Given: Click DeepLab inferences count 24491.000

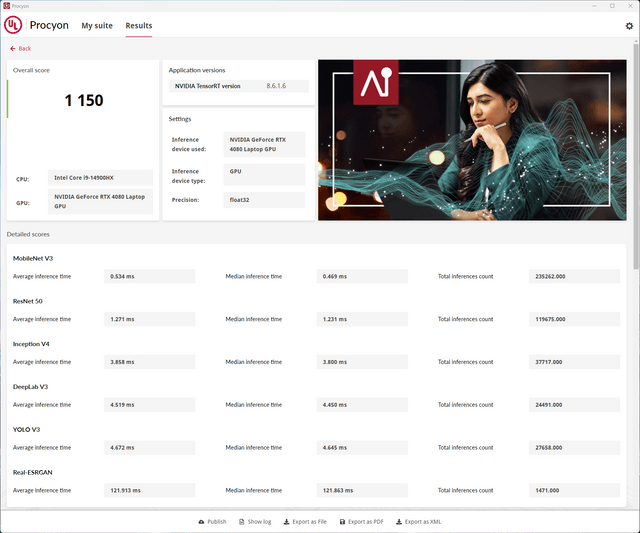Looking at the screenshot, I should pos(574,405).
